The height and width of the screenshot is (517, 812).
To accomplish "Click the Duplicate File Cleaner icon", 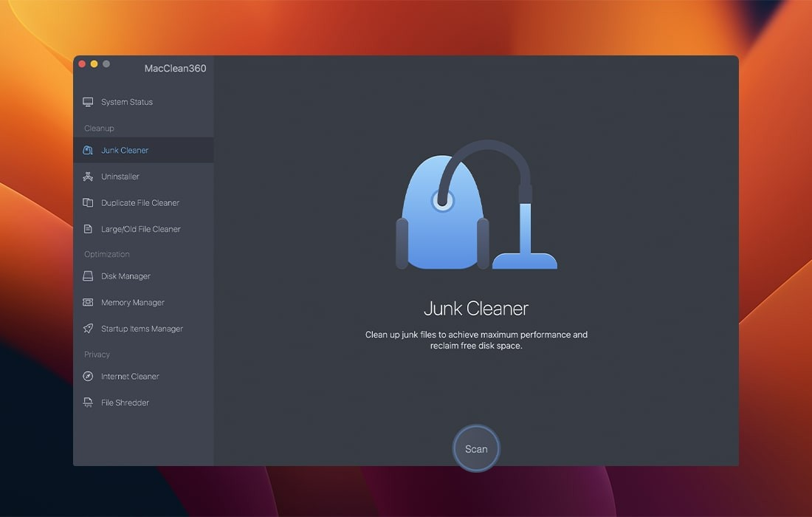I will 88,202.
